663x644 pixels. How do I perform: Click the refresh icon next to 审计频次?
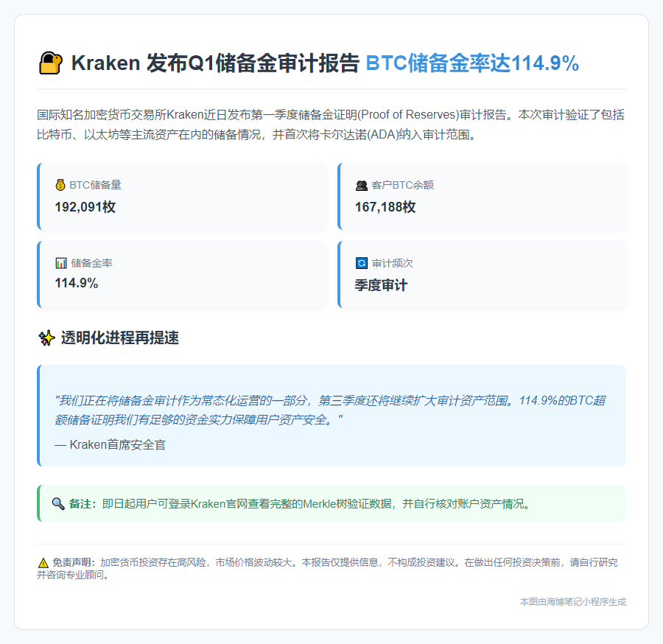tap(362, 263)
